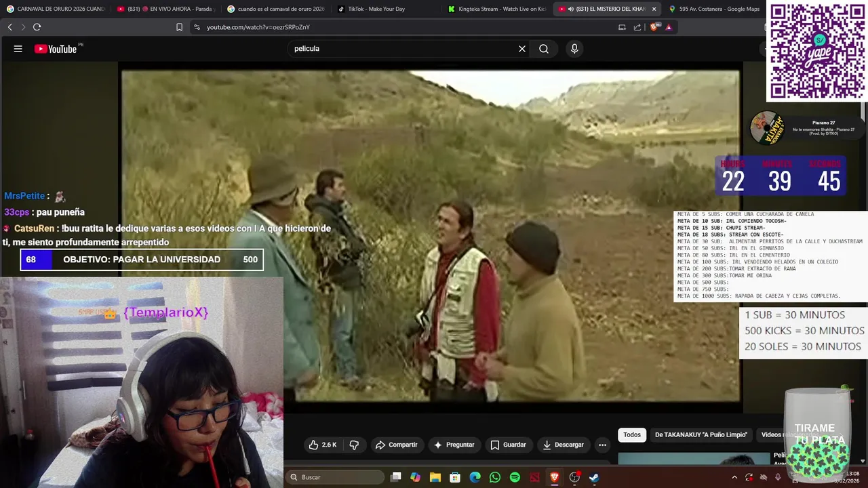
Task: Click the YouTube video player frame
Action: 431,236
